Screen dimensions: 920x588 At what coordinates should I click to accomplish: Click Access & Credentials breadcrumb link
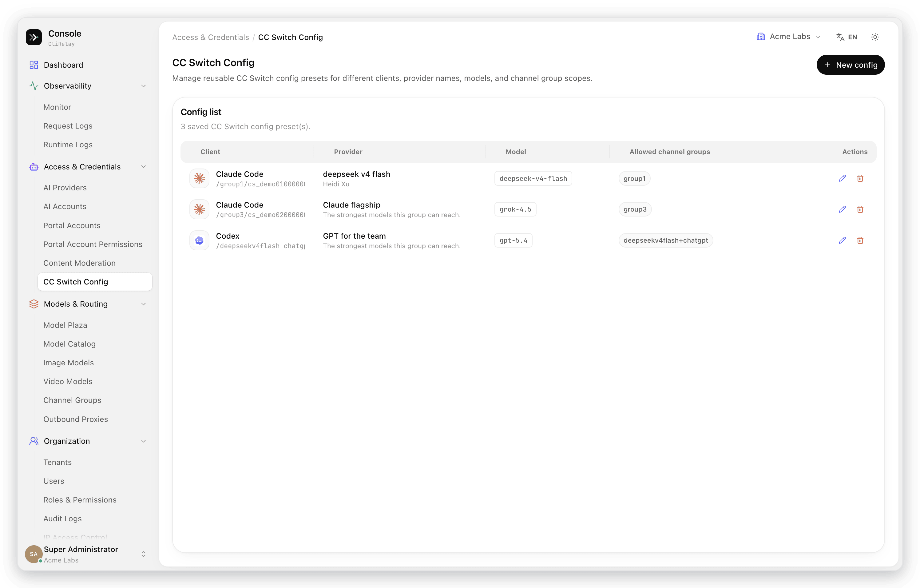[211, 37]
